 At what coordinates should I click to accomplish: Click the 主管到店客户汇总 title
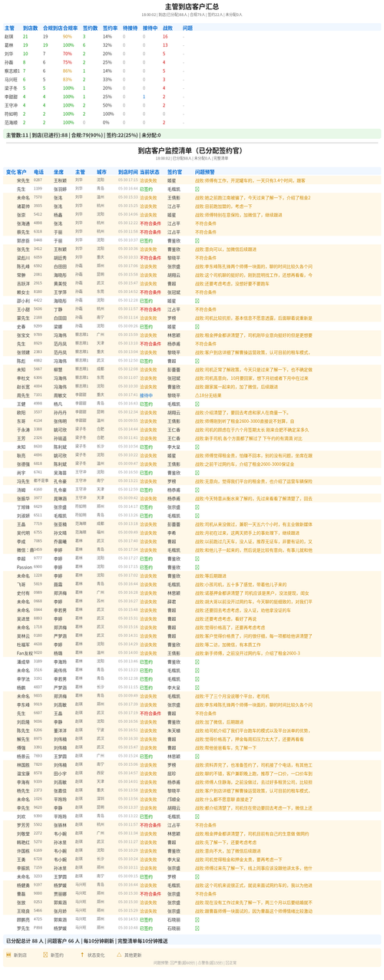coord(192,7)
